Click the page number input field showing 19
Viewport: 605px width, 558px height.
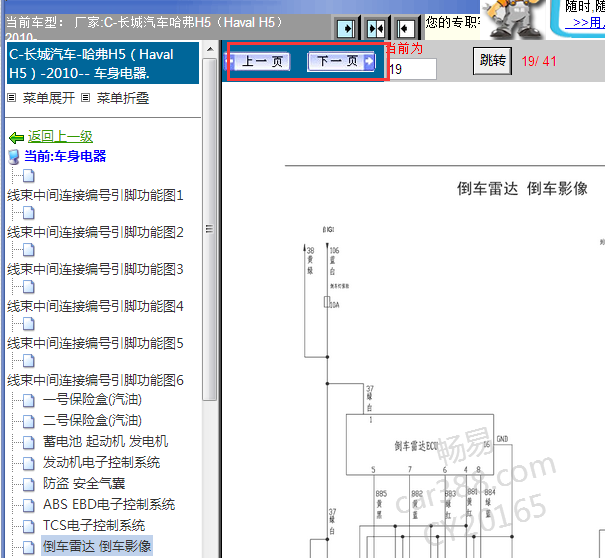tap(412, 69)
